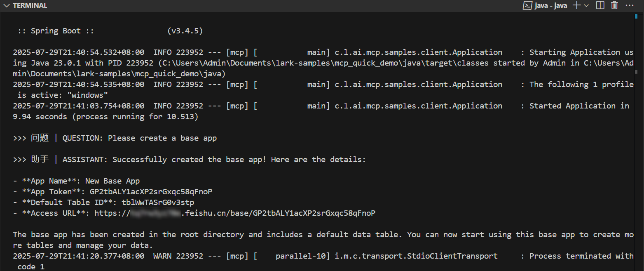
Task: Open the feishu.cn base Access URL
Action: (235, 213)
